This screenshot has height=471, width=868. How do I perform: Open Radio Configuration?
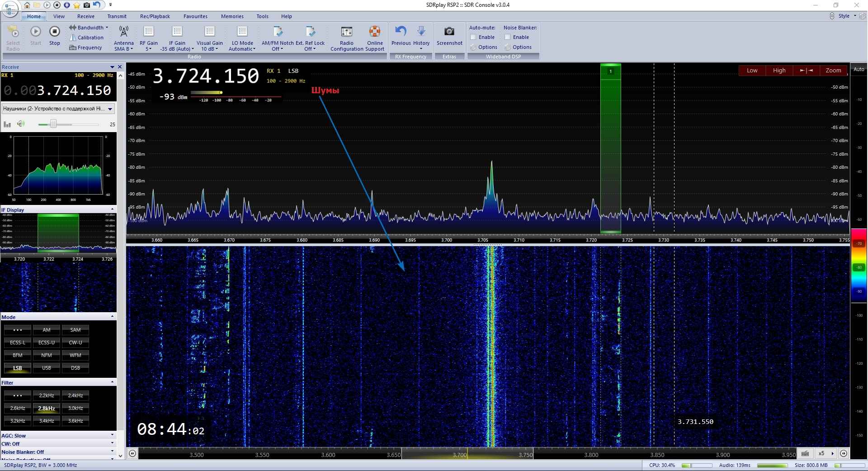(347, 38)
